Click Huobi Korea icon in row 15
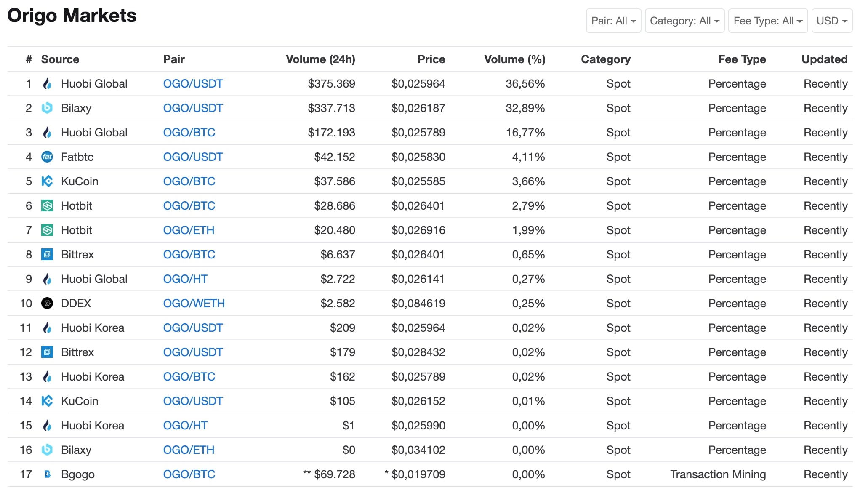The image size is (868, 501). 47,426
